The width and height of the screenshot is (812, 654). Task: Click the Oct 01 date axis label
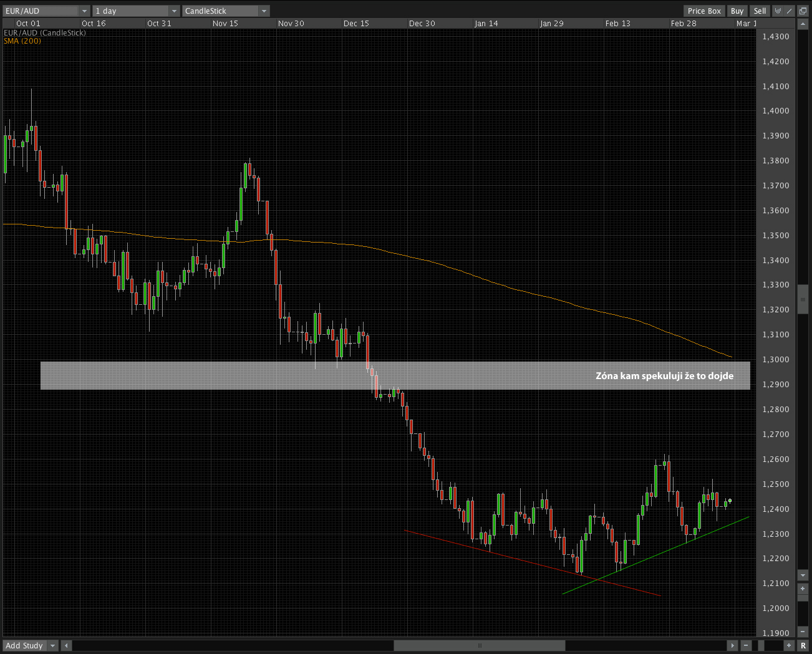tap(28, 24)
